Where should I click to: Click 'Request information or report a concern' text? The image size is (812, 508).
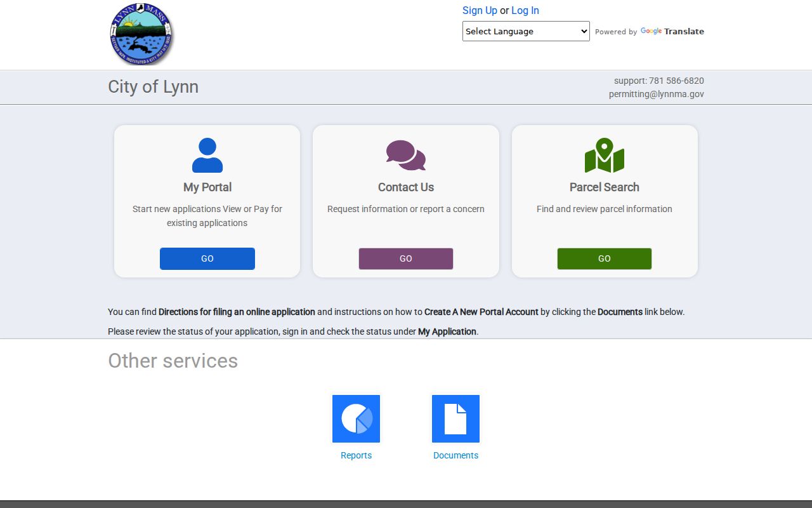[406, 209]
